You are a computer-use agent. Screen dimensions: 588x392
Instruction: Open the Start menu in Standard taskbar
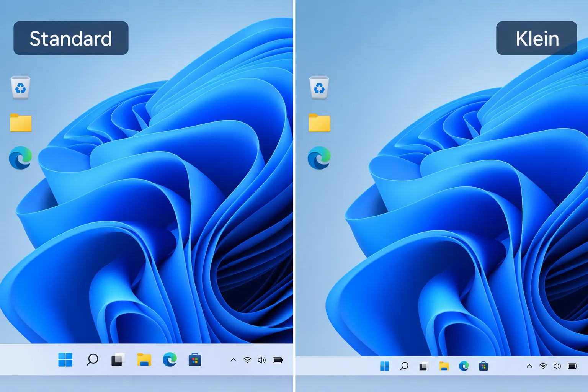click(x=65, y=360)
